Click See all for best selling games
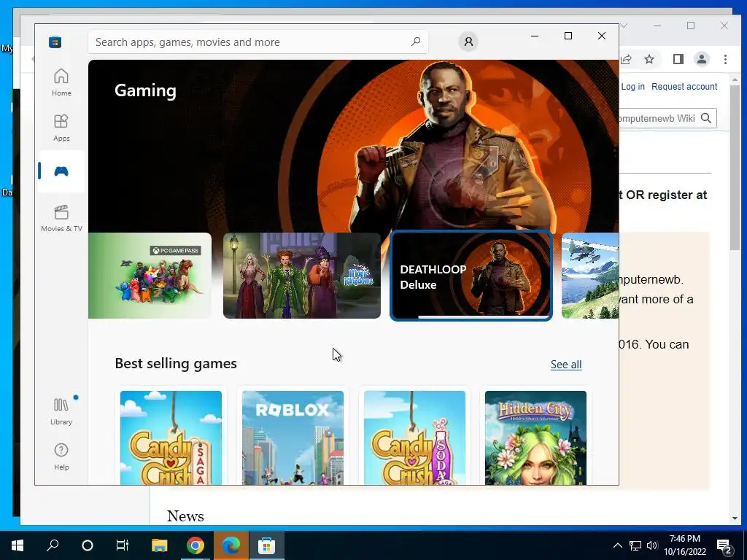Screen dimensions: 747x560 [x=566, y=365]
